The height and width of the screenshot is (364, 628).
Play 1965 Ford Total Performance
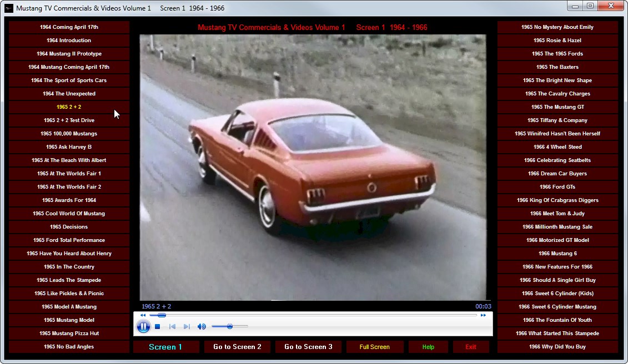pyautogui.click(x=69, y=240)
